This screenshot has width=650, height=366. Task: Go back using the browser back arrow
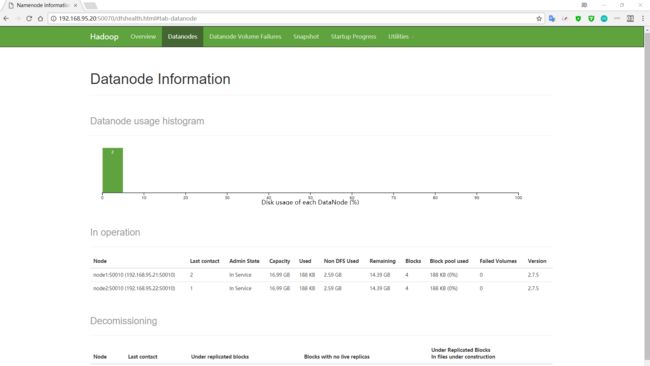[x=6, y=19]
